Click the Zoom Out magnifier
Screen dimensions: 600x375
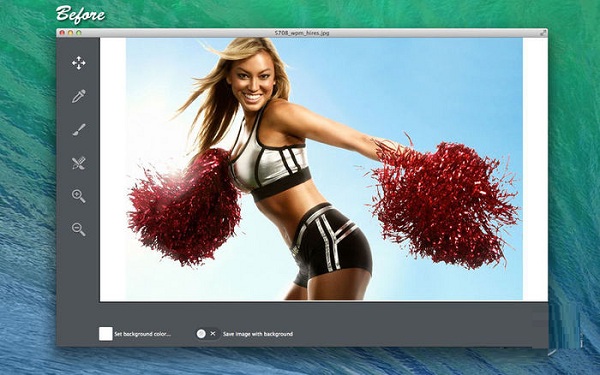point(78,229)
